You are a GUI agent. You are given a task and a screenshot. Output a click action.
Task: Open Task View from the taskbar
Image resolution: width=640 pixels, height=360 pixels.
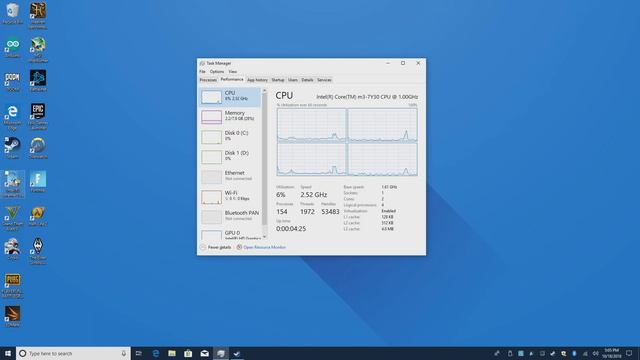(x=138, y=353)
